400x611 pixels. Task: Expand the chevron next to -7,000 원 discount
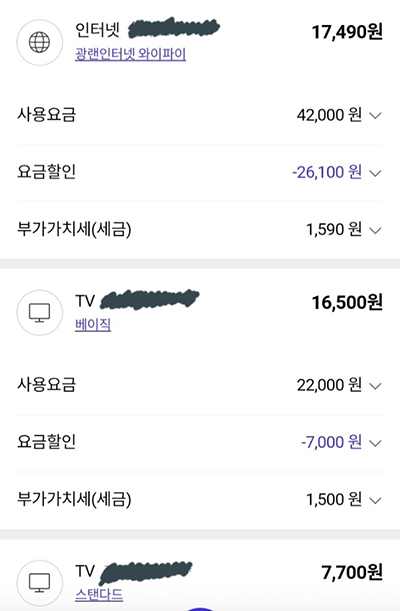pyautogui.click(x=375, y=443)
